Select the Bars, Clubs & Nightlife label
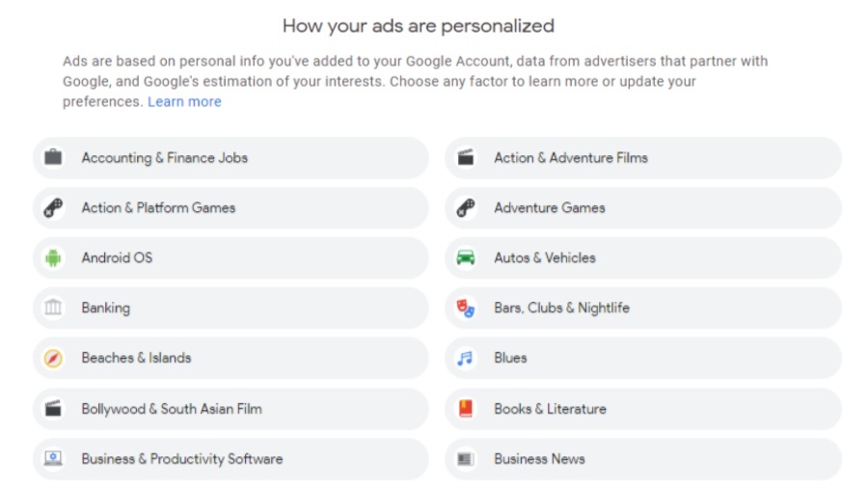This screenshot has width=868, height=488. click(x=561, y=308)
